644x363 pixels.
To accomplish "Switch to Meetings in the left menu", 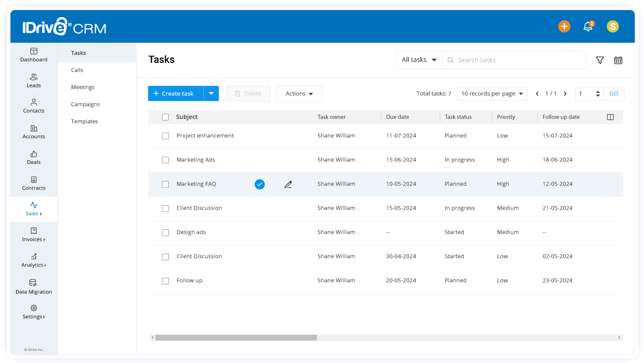I will [82, 87].
